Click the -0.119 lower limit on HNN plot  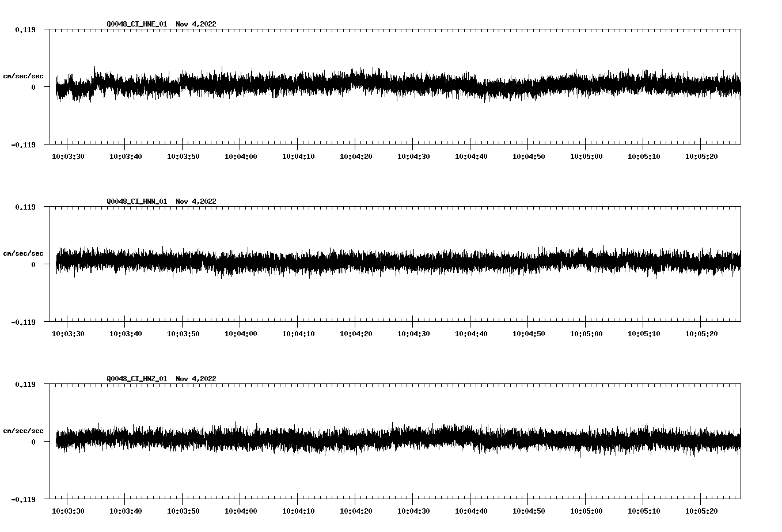[x=23, y=322]
